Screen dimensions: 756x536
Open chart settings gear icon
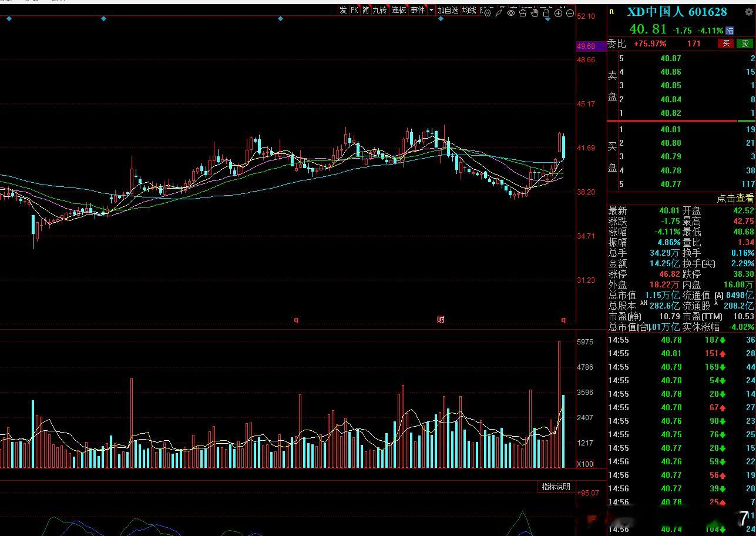[488, 12]
